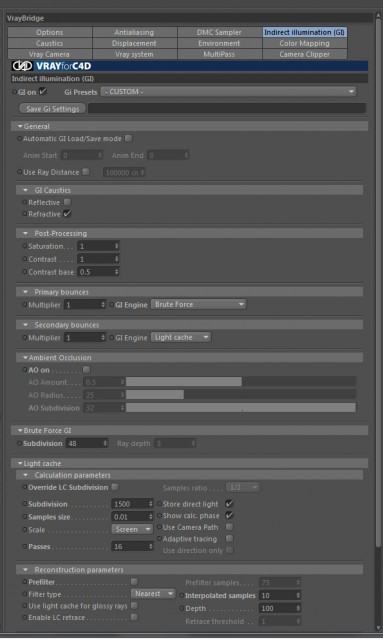Image resolution: width=383 pixels, height=640 pixels.
Task: Click the AO Amount slider
Action: (240, 382)
